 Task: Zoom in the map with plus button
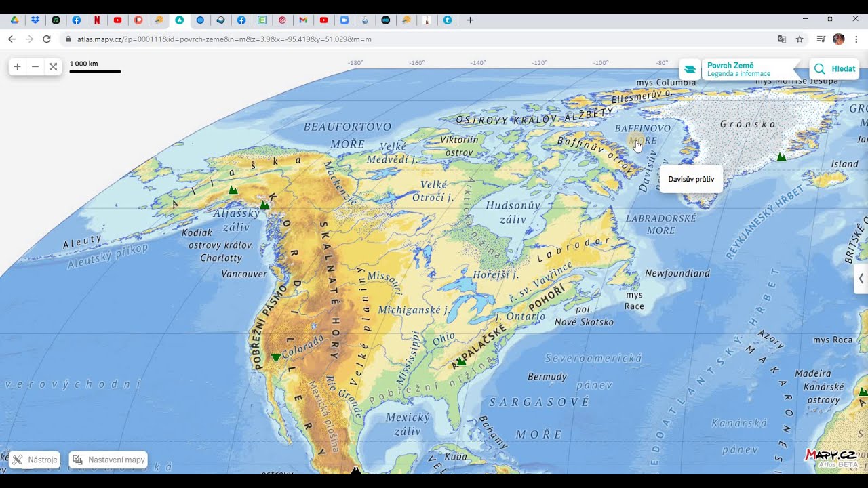18,66
